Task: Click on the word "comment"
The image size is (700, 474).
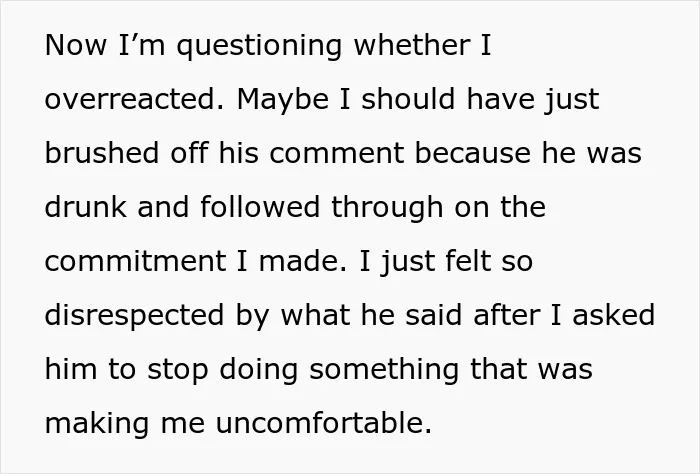Action: tap(337, 153)
